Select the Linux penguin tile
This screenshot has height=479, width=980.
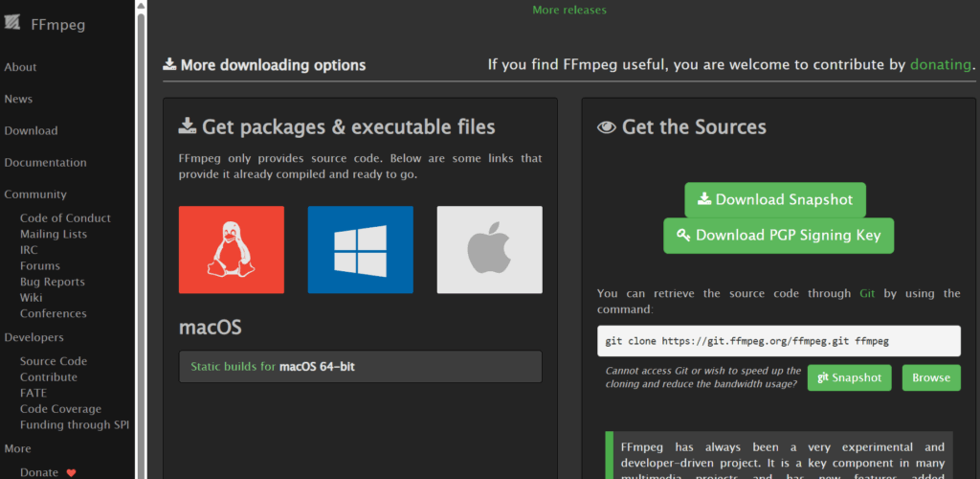232,249
